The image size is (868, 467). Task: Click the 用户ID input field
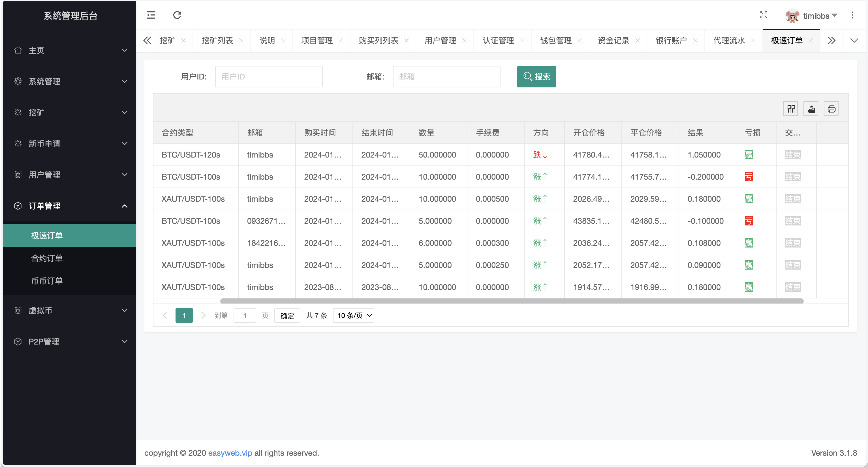tap(269, 76)
